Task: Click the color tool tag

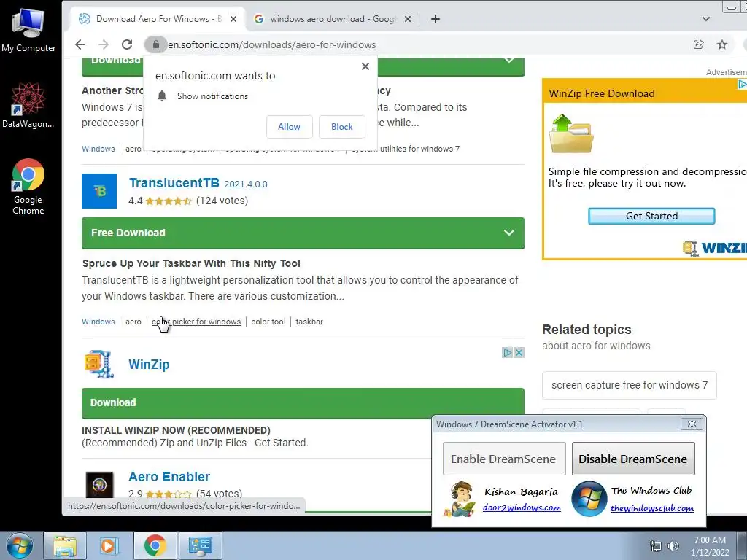Action: pos(268,322)
